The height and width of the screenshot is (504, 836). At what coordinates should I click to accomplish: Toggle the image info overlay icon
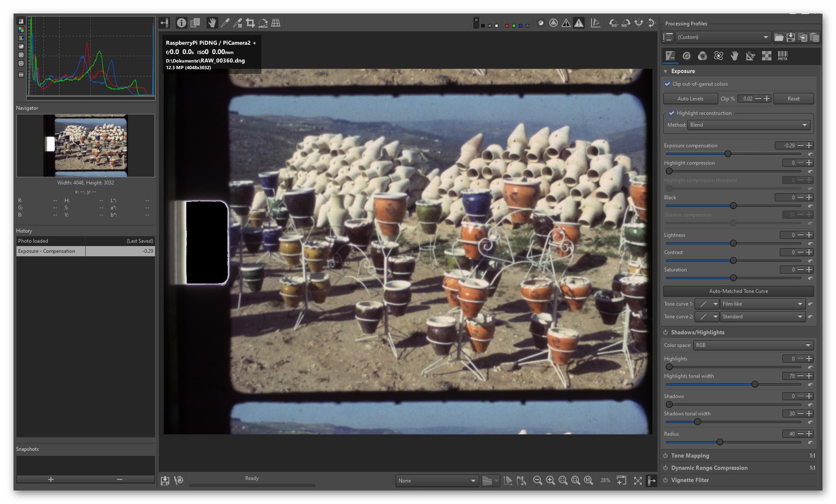pos(182,23)
